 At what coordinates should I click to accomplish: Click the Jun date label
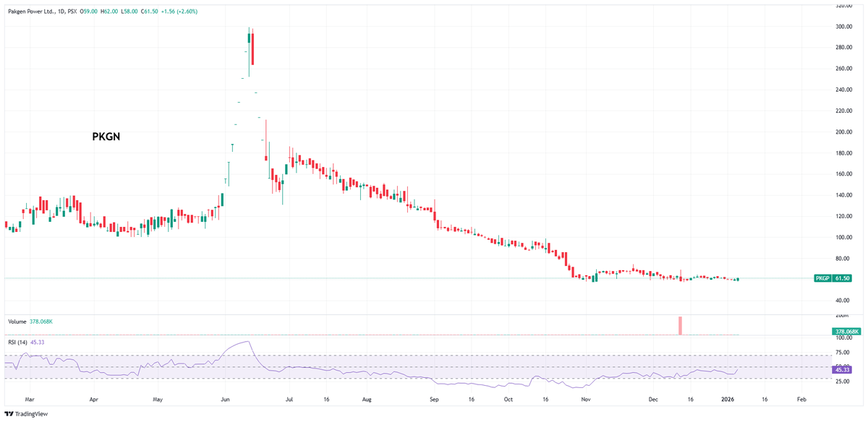pyautogui.click(x=225, y=398)
